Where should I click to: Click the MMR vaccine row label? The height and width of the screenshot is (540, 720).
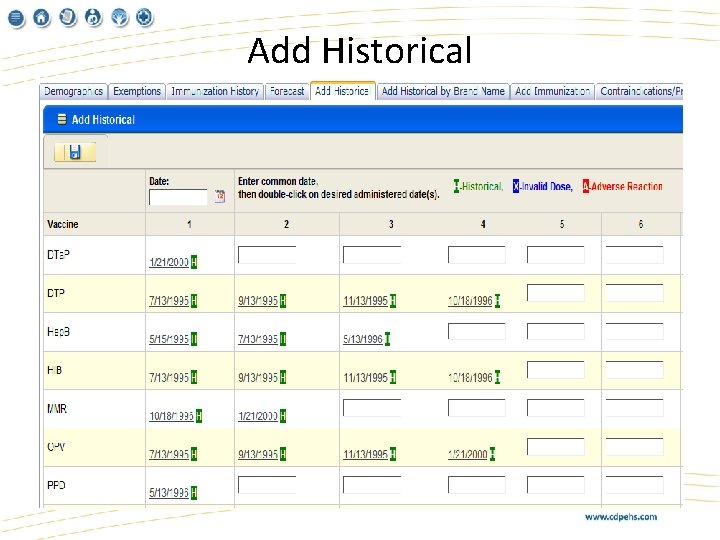(x=57, y=408)
